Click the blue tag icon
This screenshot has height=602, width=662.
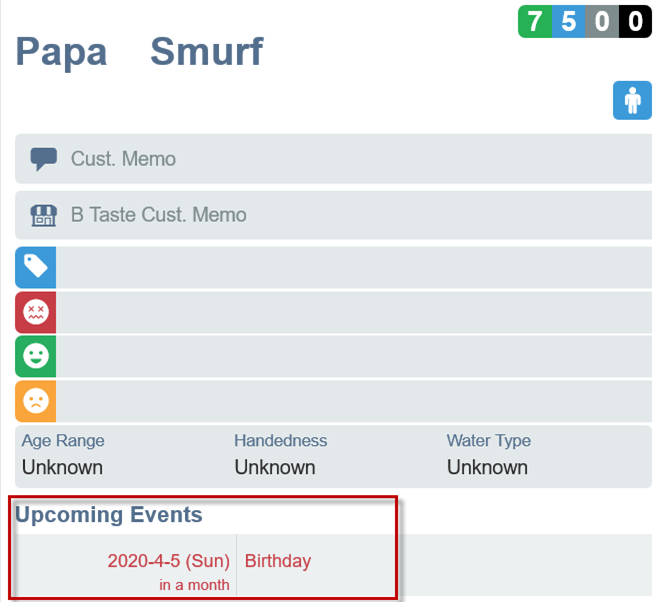click(36, 267)
